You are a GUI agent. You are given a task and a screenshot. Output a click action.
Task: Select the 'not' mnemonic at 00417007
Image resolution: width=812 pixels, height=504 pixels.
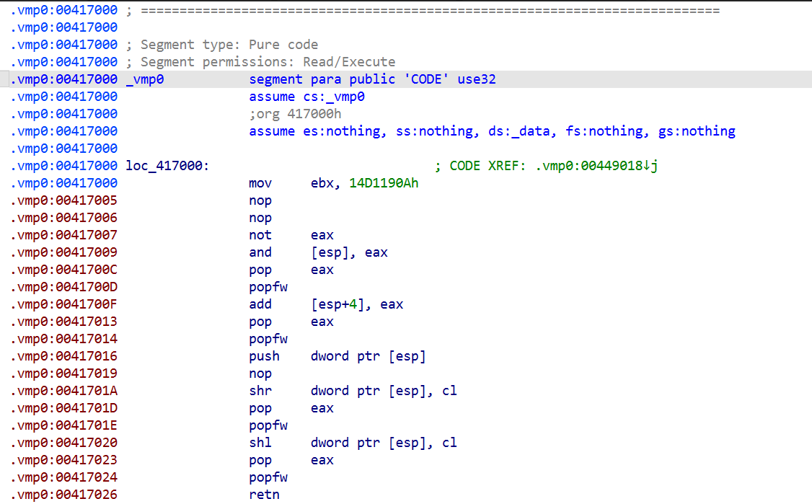260,235
